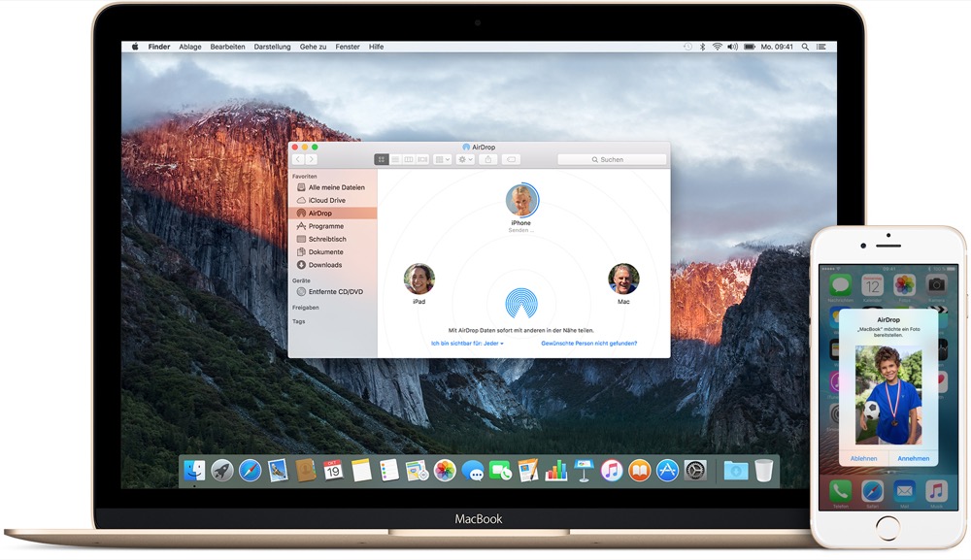Open the Darstellung menu

[272, 47]
